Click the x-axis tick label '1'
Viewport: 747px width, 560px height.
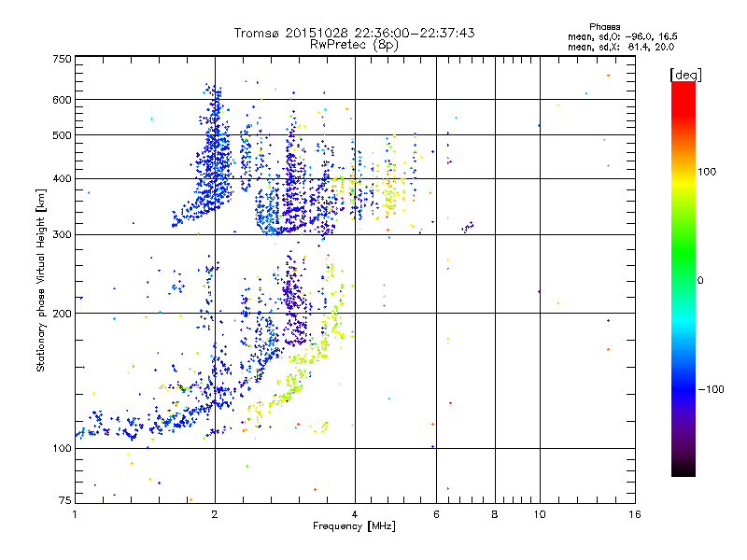click(75, 514)
